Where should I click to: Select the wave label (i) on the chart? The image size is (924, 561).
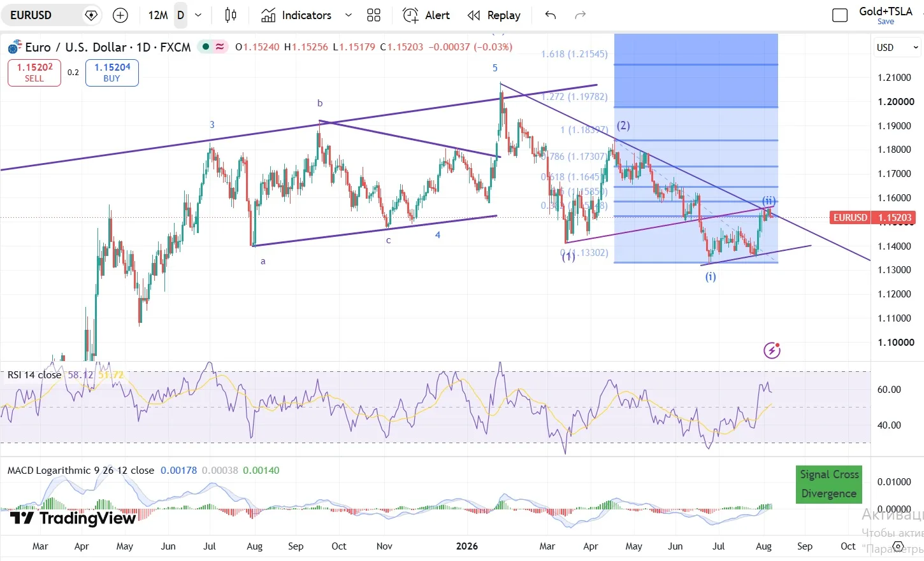click(711, 276)
